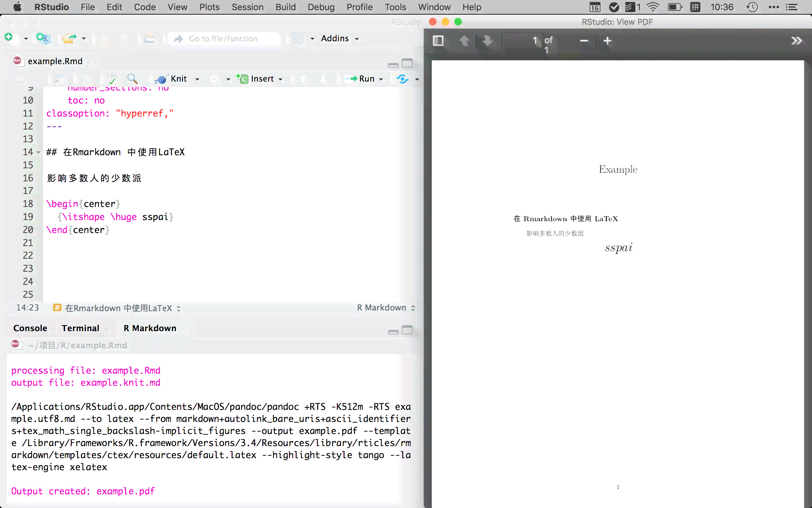Screen dimensions: 812x508
Task: Open the Build menu
Action: [285, 7]
